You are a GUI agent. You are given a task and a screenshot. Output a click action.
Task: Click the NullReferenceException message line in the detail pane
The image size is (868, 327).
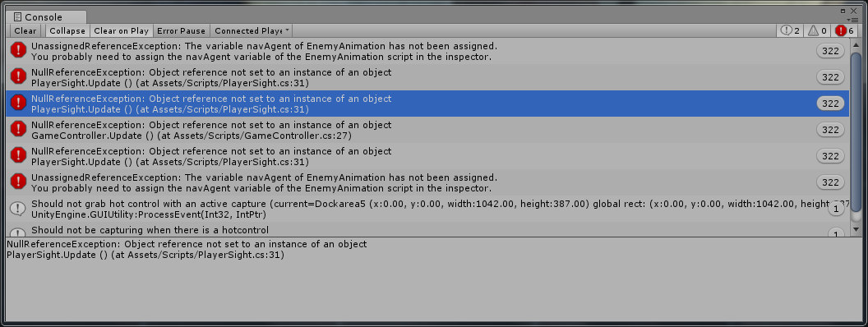(x=187, y=244)
